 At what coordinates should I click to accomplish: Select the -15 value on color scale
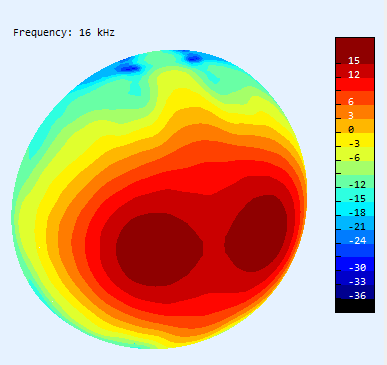click(357, 199)
